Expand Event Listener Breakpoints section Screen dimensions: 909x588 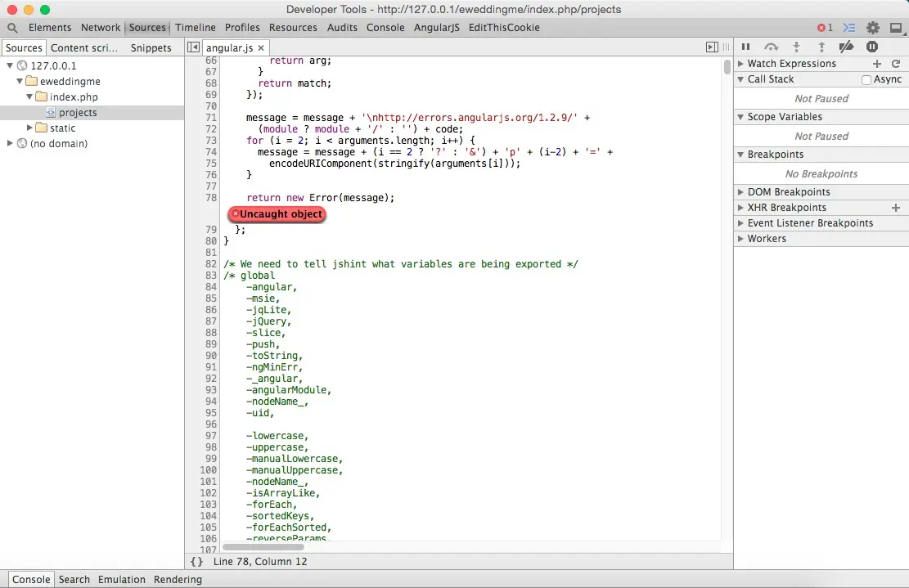(x=740, y=223)
